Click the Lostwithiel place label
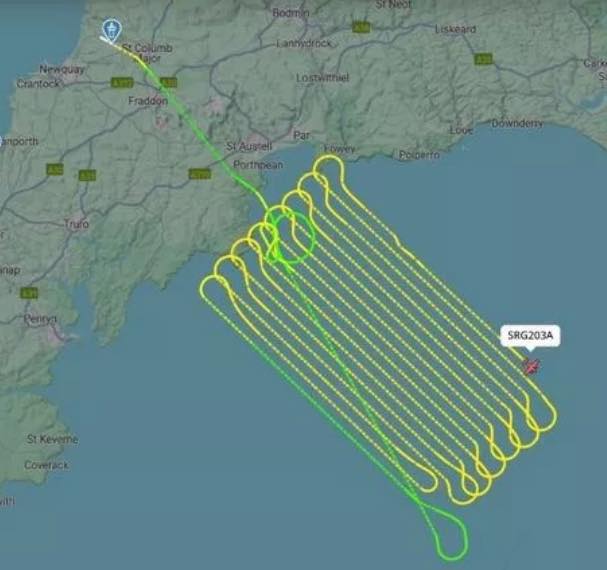 click(x=322, y=77)
